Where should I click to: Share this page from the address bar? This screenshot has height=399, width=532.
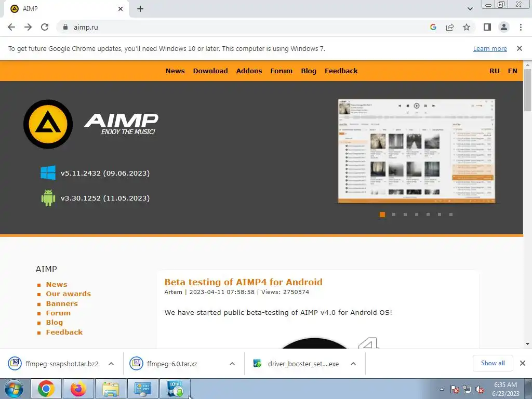tap(450, 27)
